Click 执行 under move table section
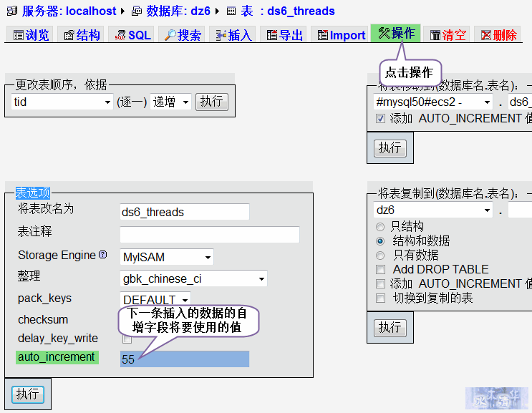Image resolution: width=532 pixels, height=413 pixels. click(390, 148)
